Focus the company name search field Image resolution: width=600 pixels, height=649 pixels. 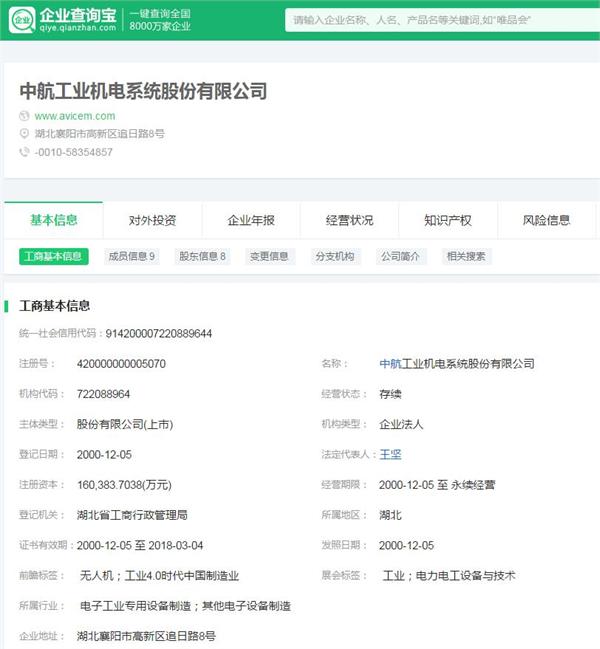point(442,20)
